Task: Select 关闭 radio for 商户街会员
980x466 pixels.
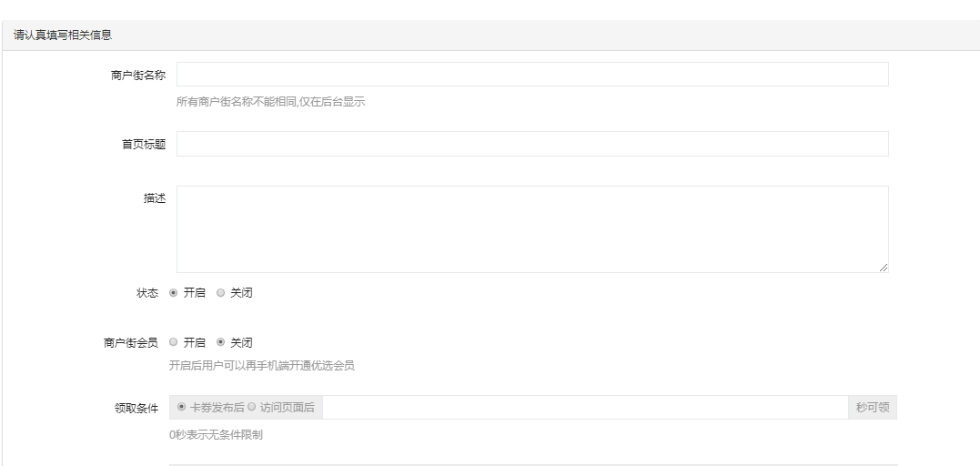Action: (x=220, y=342)
